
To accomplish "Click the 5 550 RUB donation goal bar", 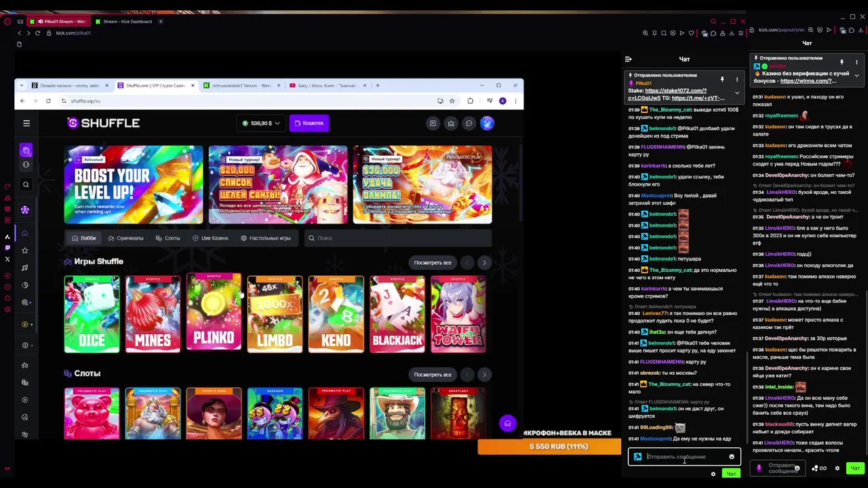I will point(549,447).
